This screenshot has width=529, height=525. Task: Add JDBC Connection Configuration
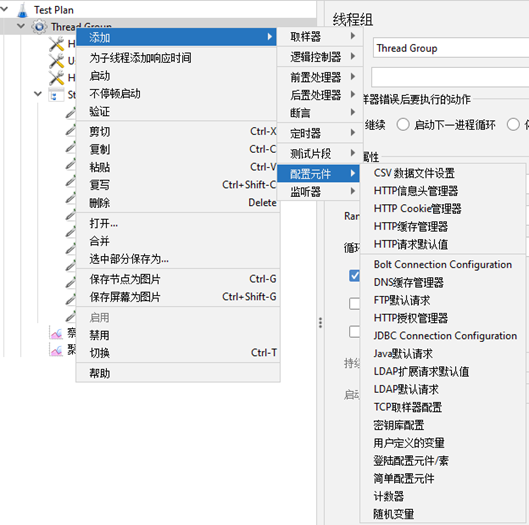443,336
